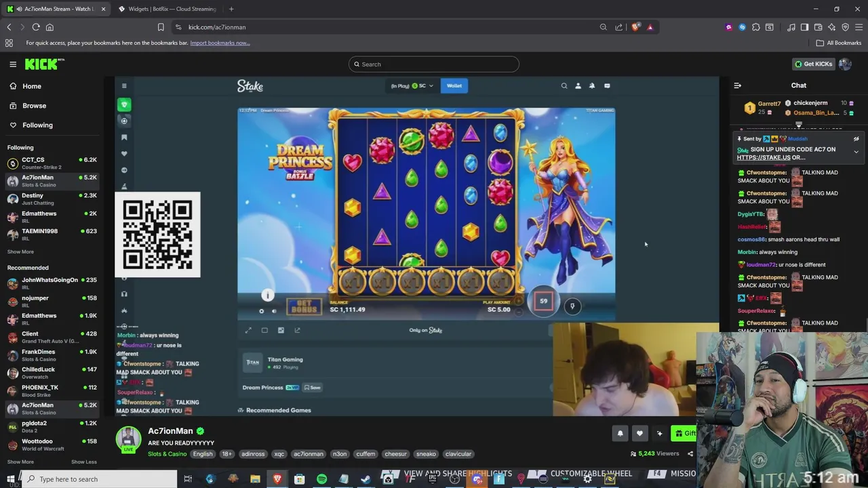Click the Get KICKs button
868x488 pixels.
click(x=813, y=64)
